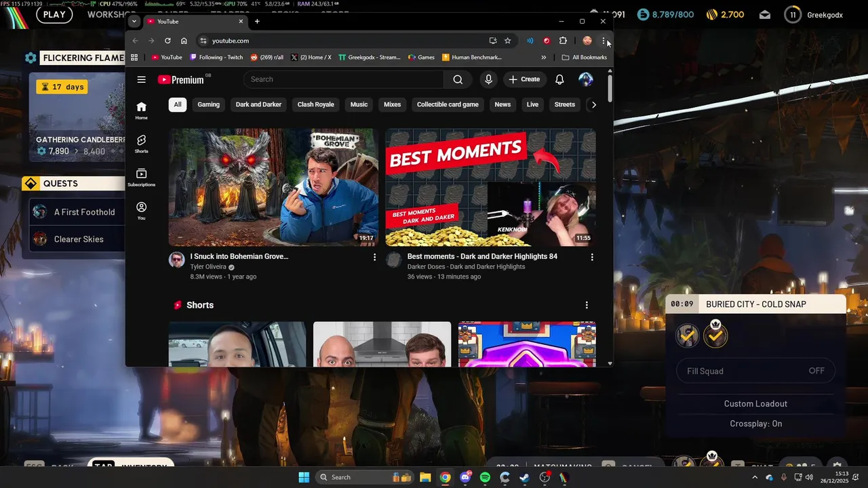Reload the page with Chrome's refresh icon
The width and height of the screenshot is (868, 488).
[x=167, y=41]
